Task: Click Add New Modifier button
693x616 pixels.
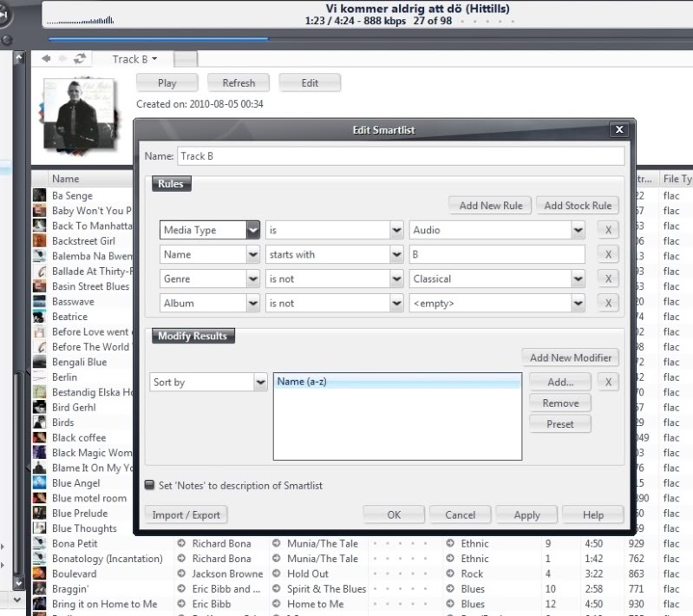Action: pos(570,357)
